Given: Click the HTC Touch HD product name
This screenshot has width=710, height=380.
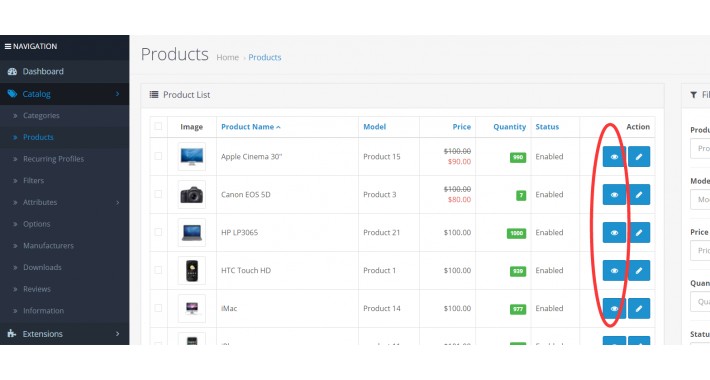Looking at the screenshot, I should pyautogui.click(x=246, y=270).
